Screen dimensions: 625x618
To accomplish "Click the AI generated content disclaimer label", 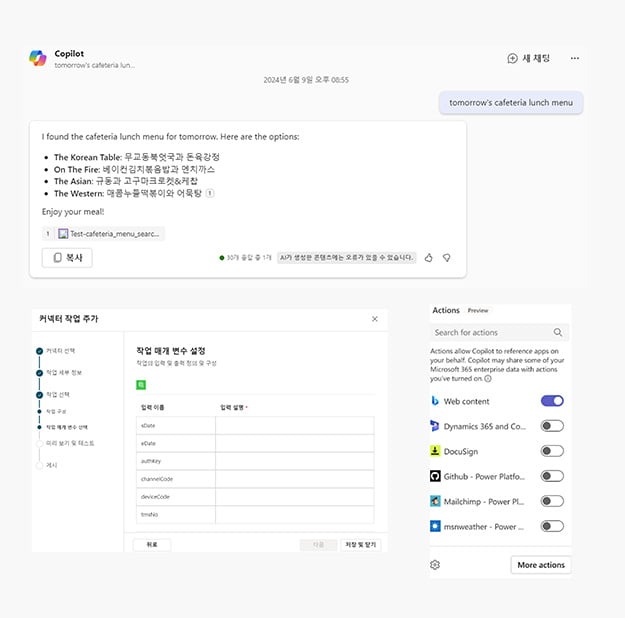I will [346, 258].
